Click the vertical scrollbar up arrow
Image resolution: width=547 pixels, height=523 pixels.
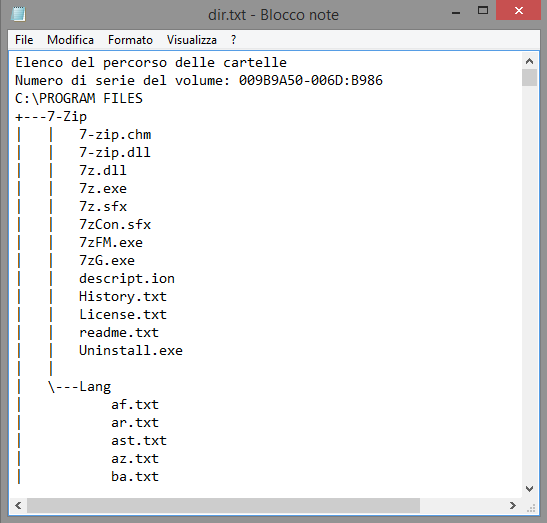tap(529, 61)
